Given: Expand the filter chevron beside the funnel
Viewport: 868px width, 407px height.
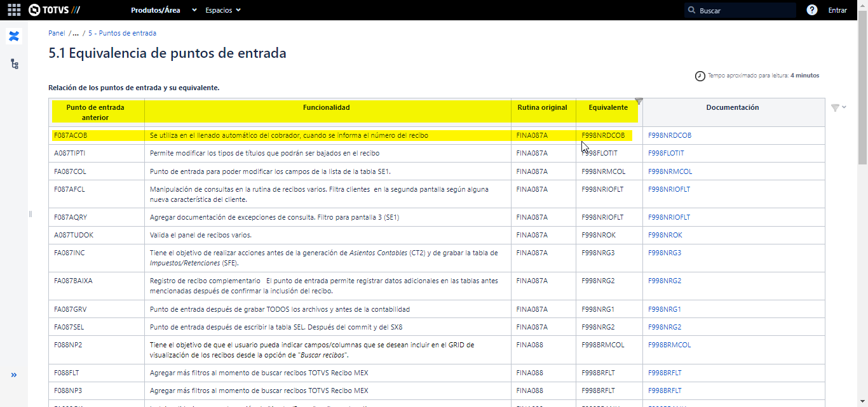Looking at the screenshot, I should point(844,107).
